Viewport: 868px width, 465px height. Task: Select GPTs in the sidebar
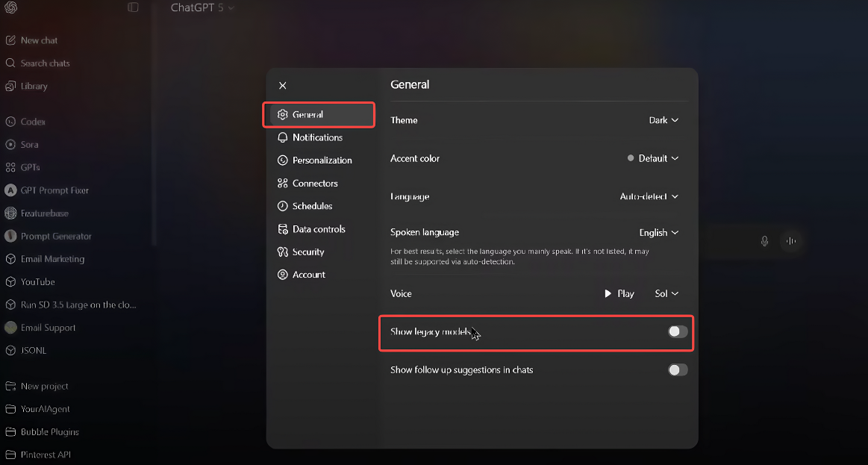tap(29, 167)
